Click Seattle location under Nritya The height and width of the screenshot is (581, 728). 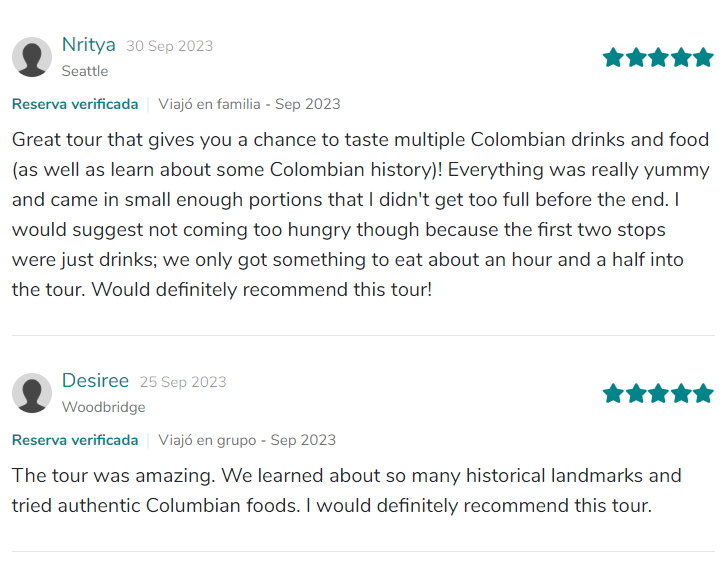(85, 71)
